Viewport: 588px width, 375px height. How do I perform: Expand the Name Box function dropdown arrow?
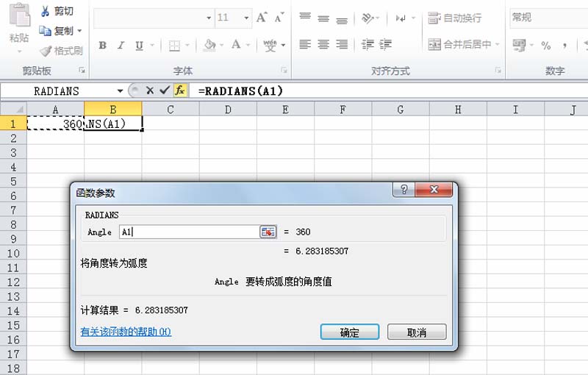pyautogui.click(x=120, y=91)
